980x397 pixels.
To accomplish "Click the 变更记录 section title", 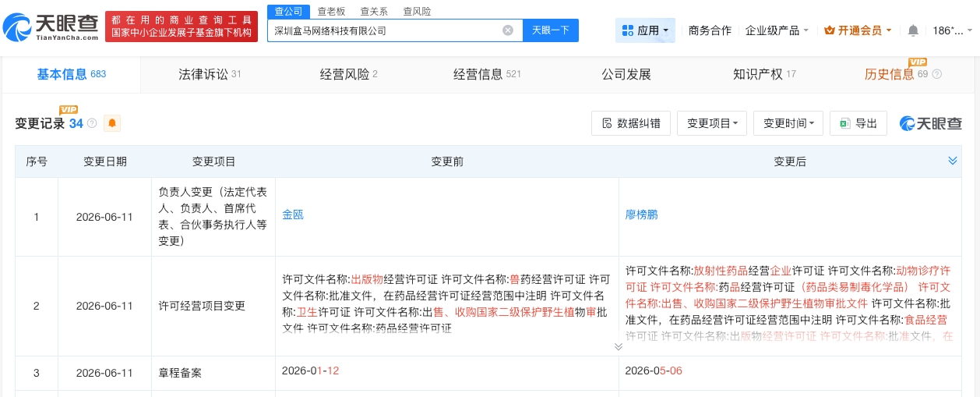I will pos(40,123).
